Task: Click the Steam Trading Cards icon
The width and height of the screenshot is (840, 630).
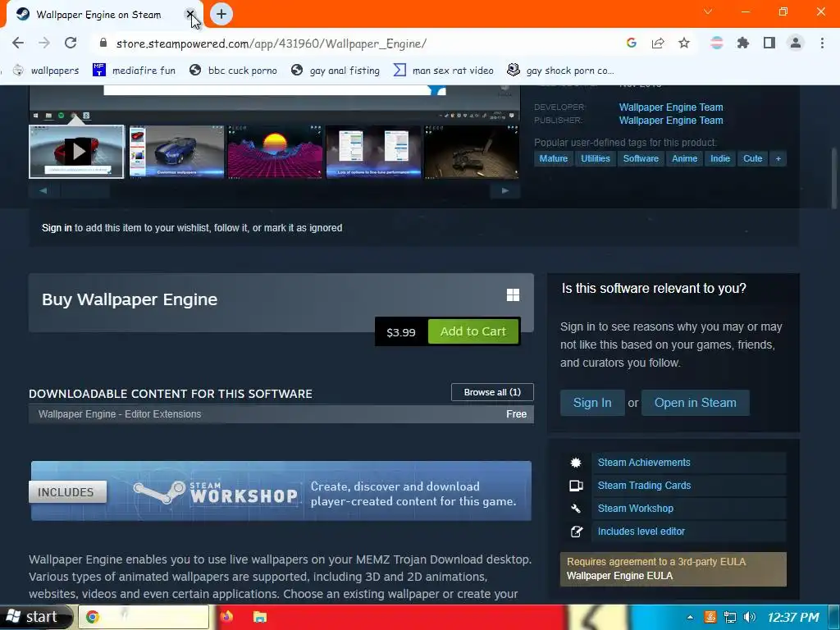Action: (576, 486)
